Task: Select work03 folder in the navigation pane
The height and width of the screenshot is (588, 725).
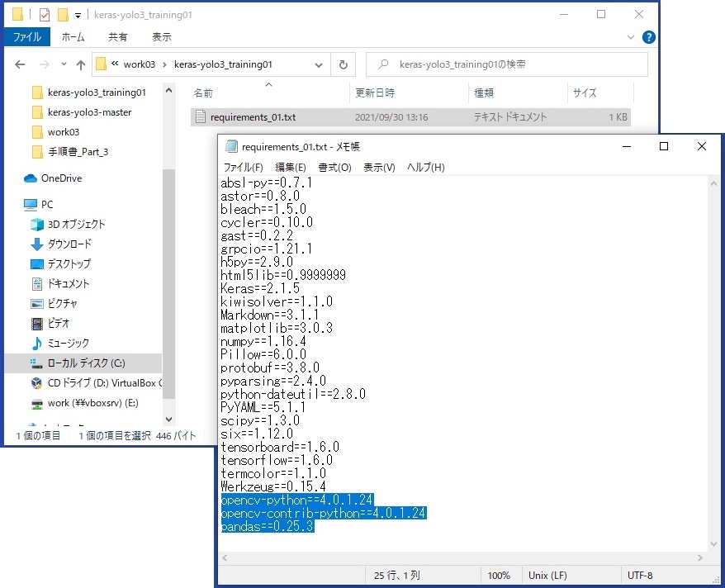Action: pyautogui.click(x=64, y=132)
